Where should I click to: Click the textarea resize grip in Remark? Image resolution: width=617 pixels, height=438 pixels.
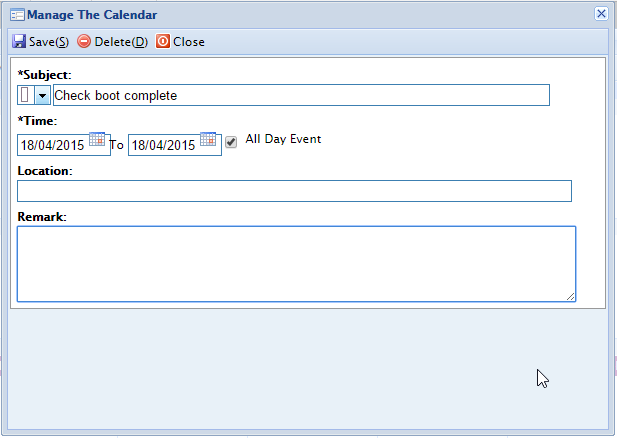click(x=571, y=297)
